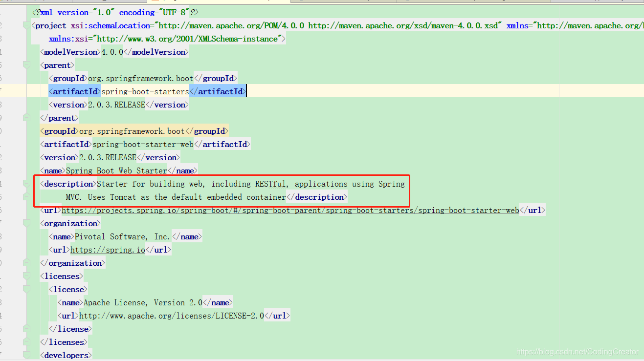Collapse fold at closing license tag
This screenshot has width=644, height=361.
pyautogui.click(x=26, y=329)
